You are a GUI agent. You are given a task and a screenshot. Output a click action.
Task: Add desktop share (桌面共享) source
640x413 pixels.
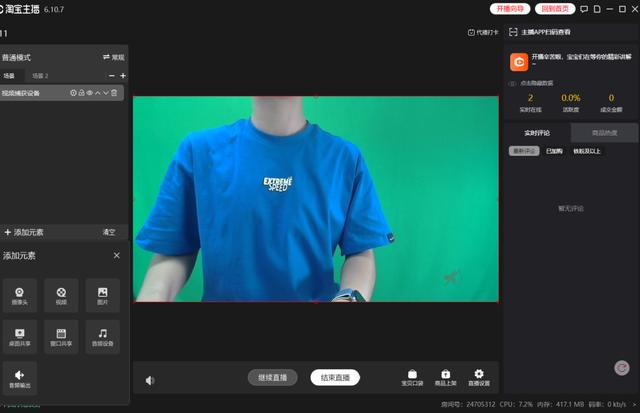click(20, 336)
